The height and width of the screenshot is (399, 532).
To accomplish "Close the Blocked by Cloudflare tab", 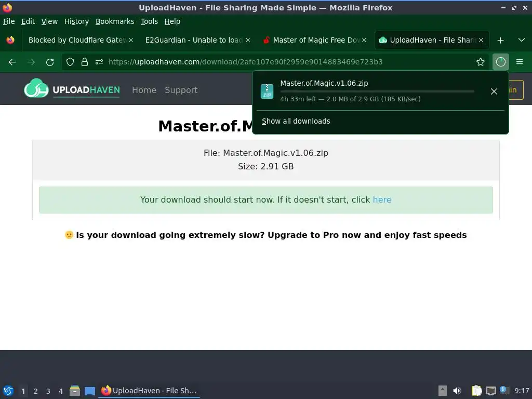I will coord(131,40).
